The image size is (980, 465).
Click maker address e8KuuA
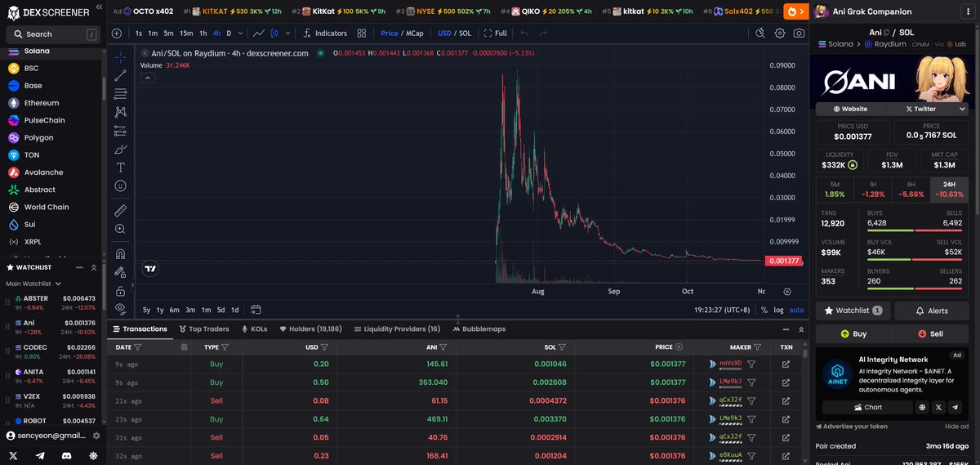[x=730, y=455]
